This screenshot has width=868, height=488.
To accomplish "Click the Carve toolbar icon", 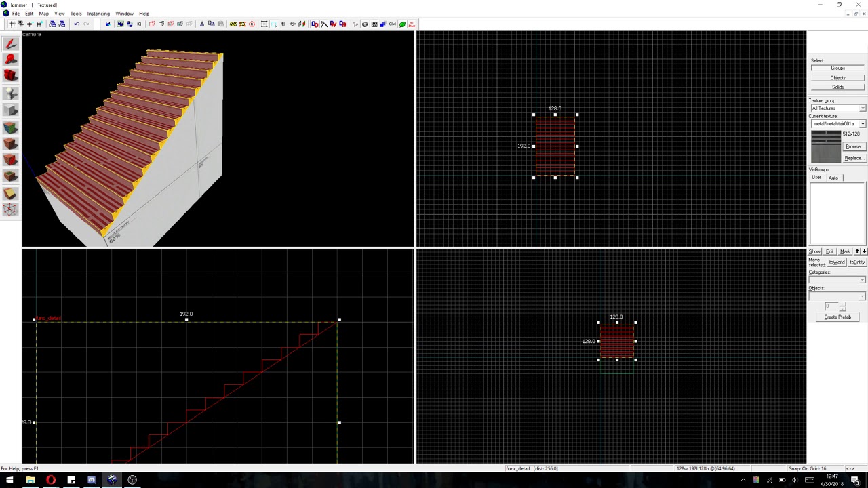I will [x=108, y=24].
